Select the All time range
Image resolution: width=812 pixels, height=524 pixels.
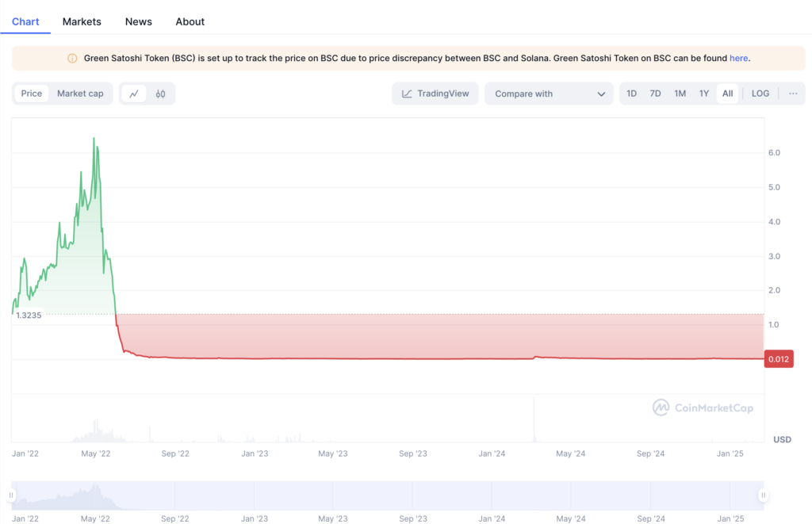(x=728, y=94)
